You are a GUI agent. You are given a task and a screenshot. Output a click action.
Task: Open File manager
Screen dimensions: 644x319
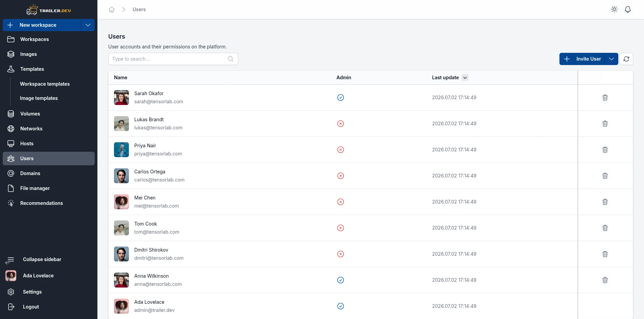point(49,188)
